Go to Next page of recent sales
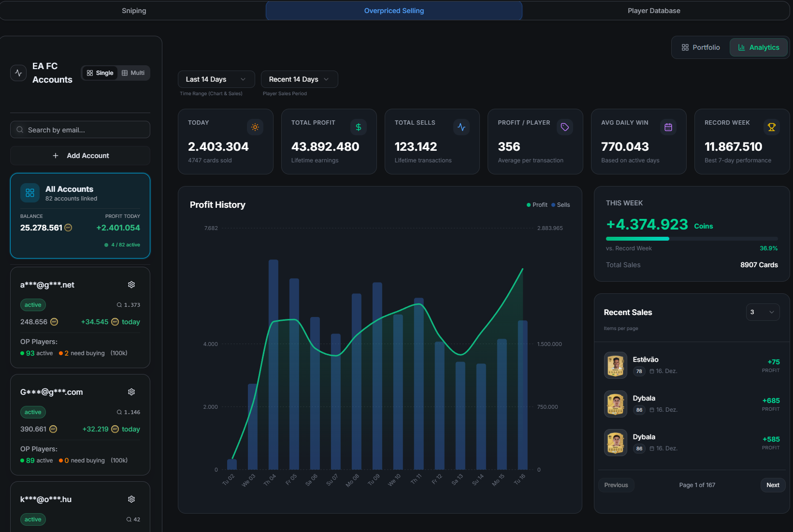The width and height of the screenshot is (793, 532). pyautogui.click(x=772, y=485)
